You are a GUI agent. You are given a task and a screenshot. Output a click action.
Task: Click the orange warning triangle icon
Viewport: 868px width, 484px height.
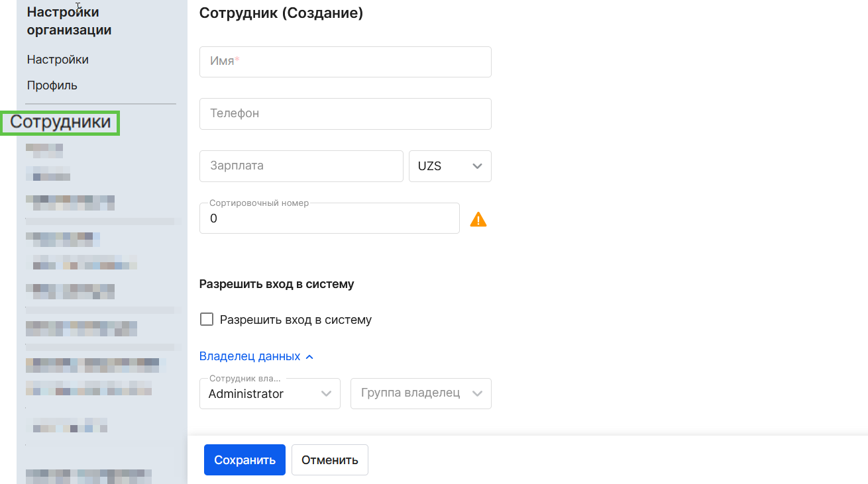pyautogui.click(x=478, y=219)
